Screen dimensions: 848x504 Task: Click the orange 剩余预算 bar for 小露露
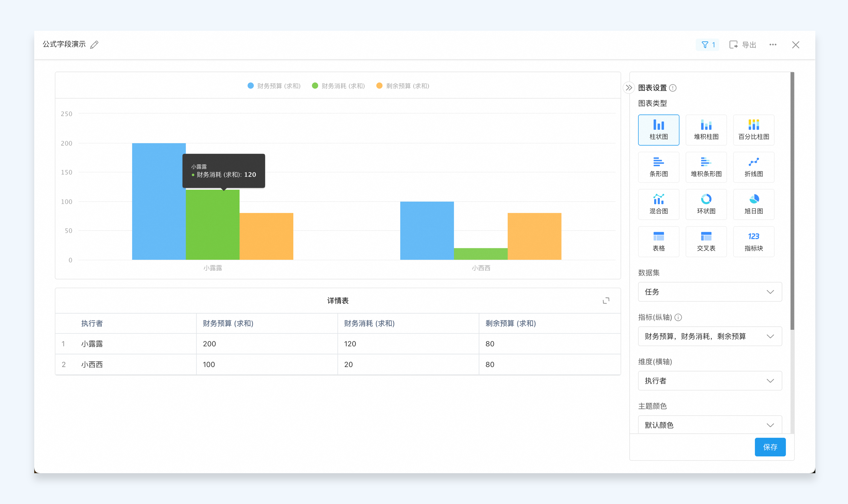coord(267,236)
